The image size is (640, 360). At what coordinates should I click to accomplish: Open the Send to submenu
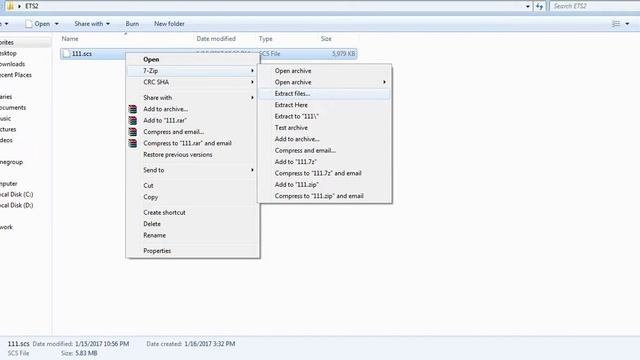[193, 171]
